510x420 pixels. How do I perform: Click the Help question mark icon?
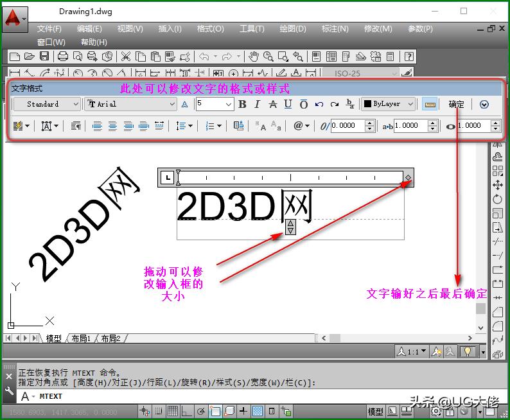(409, 57)
